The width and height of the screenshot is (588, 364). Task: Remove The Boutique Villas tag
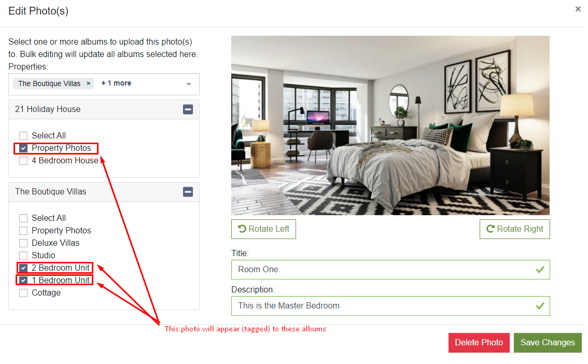point(89,83)
